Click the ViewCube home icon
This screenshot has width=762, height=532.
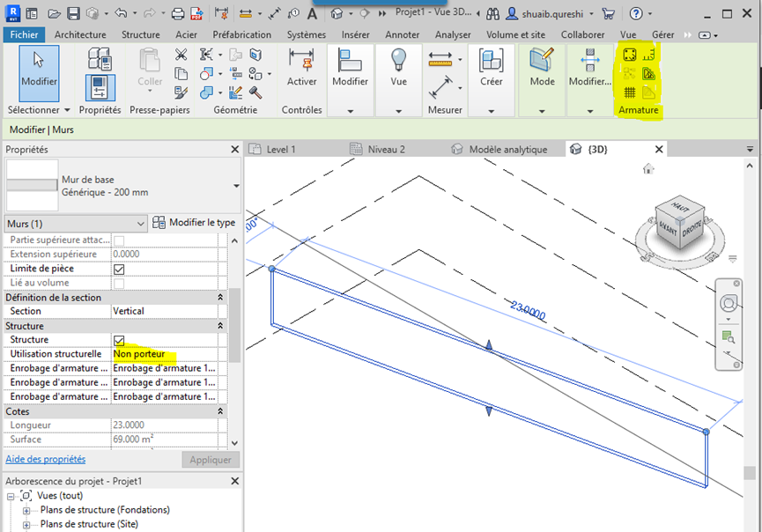[649, 168]
